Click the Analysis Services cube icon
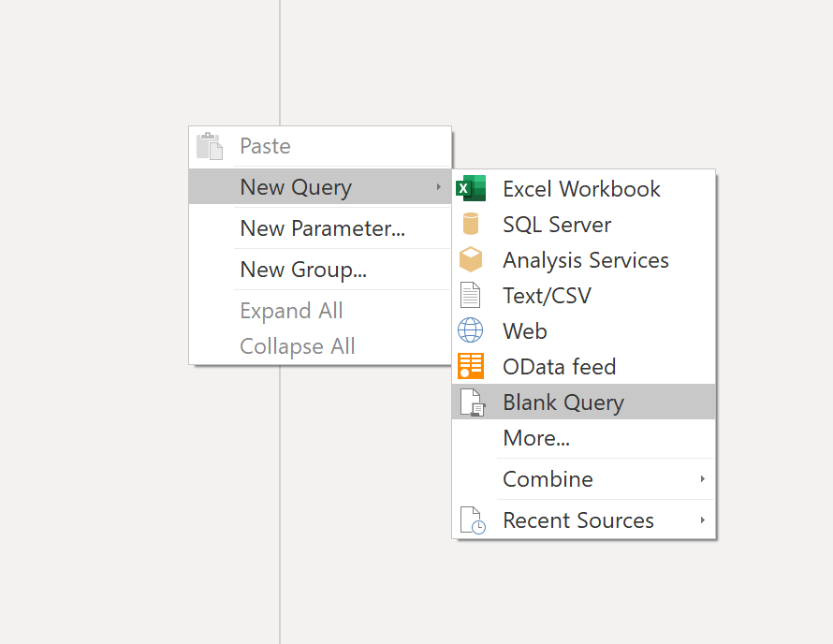Screen dimensions: 833x644 pos(471,259)
